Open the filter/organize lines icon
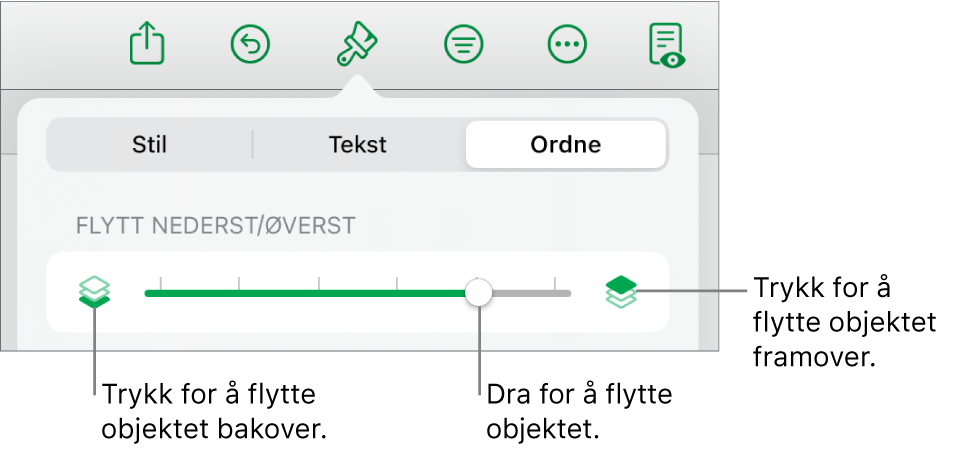 [x=464, y=45]
